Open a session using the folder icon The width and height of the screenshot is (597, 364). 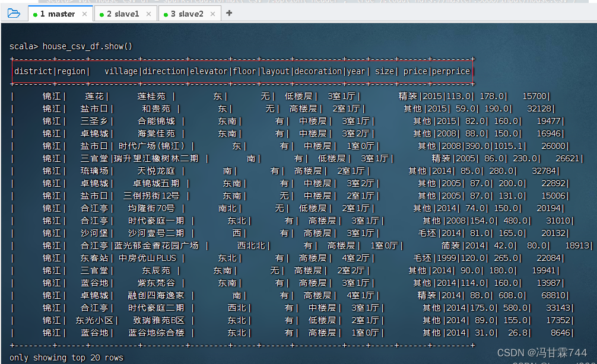pos(15,13)
